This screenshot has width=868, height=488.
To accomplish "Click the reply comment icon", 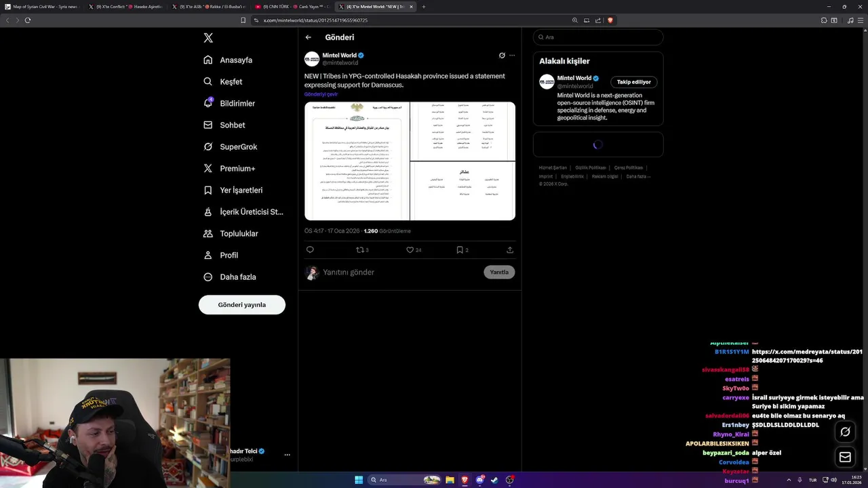I will click(310, 249).
